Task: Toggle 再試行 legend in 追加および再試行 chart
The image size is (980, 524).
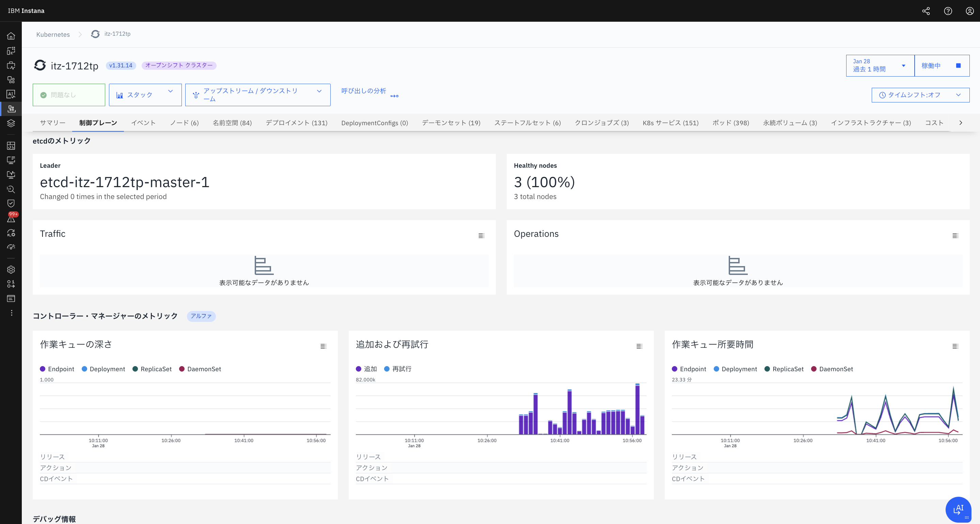Action: 398,369
